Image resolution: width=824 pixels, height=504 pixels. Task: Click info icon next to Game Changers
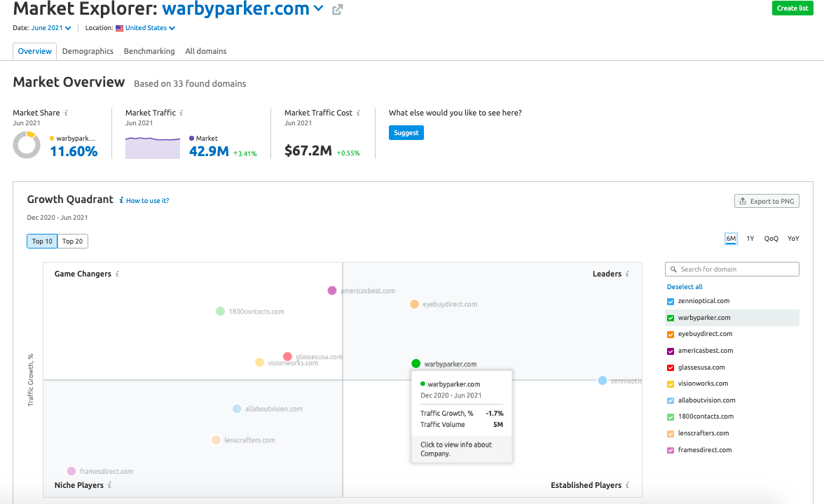(117, 274)
